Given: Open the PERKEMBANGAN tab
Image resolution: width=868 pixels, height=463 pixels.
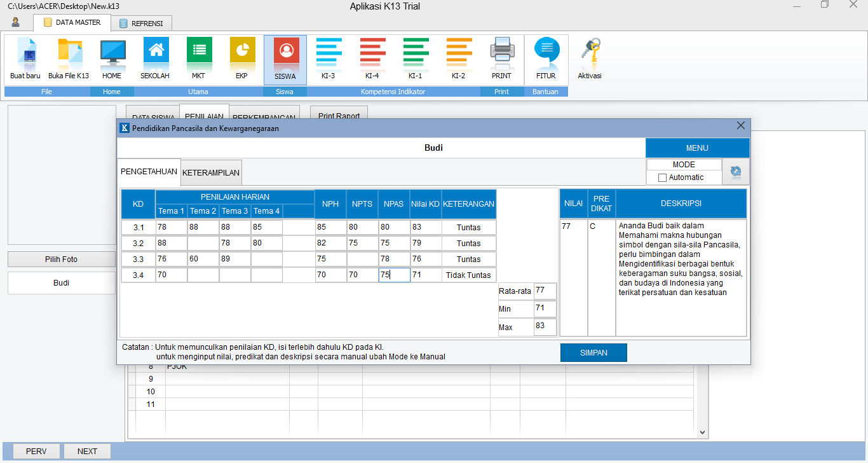Looking at the screenshot, I should tap(264, 116).
